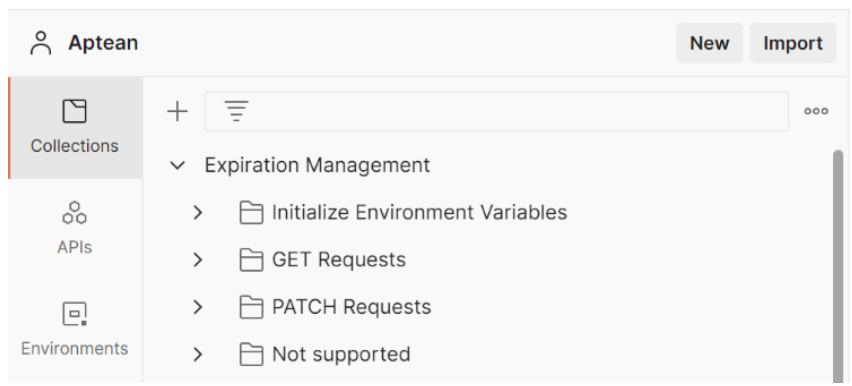The height and width of the screenshot is (386, 852).
Task: Open the three-dots view options menu
Action: (x=816, y=111)
